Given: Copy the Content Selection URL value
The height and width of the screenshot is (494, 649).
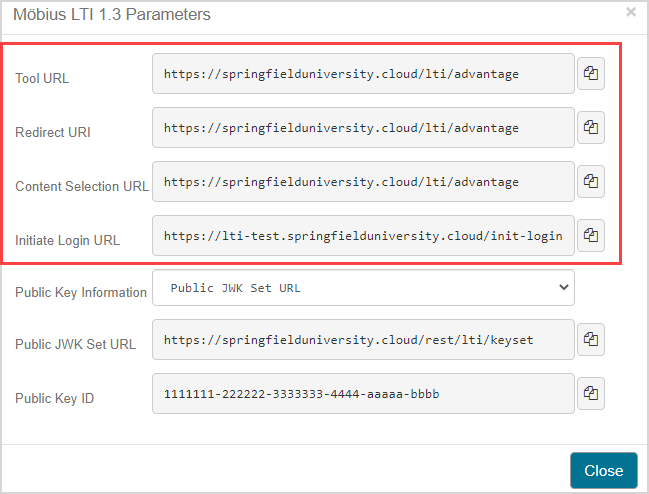Looking at the screenshot, I should click(591, 181).
